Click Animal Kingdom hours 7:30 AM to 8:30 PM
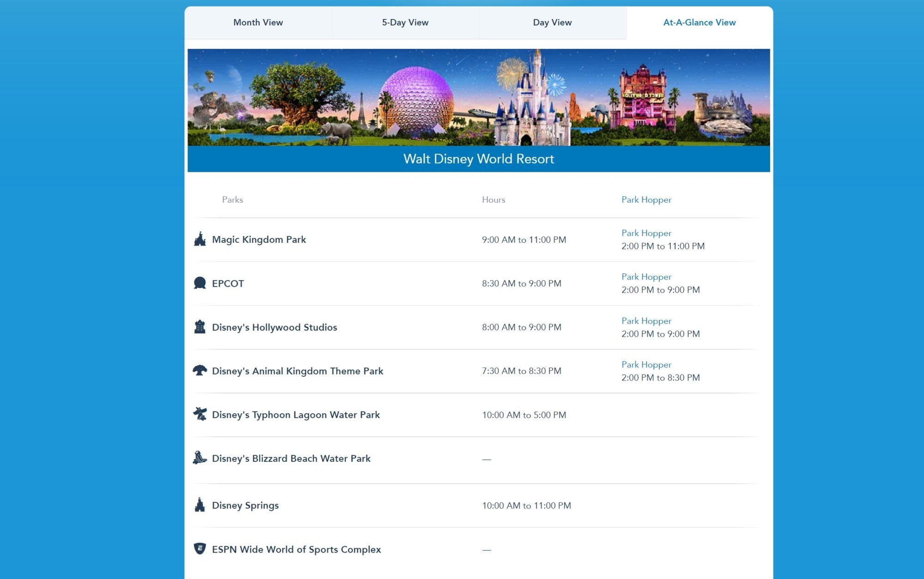The height and width of the screenshot is (579, 924). click(x=522, y=371)
